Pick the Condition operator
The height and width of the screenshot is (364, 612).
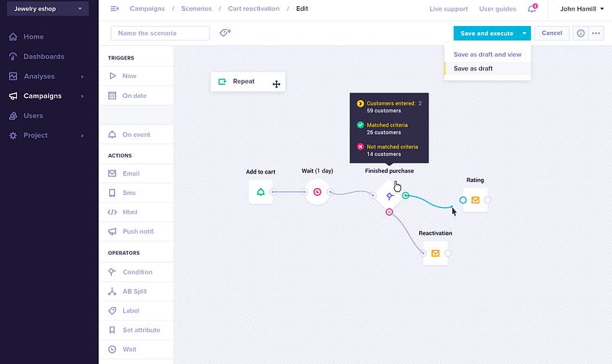pyautogui.click(x=136, y=272)
